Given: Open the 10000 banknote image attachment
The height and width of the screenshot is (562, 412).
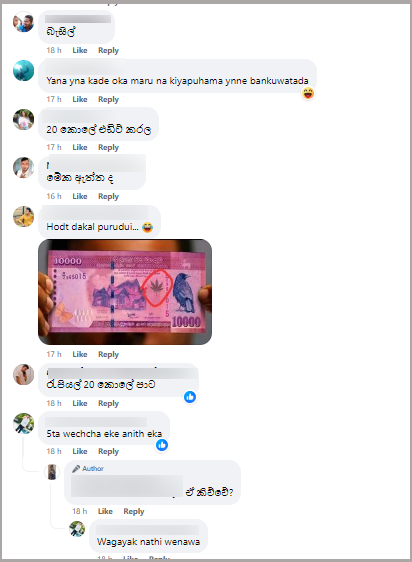Looking at the screenshot, I should (125, 292).
